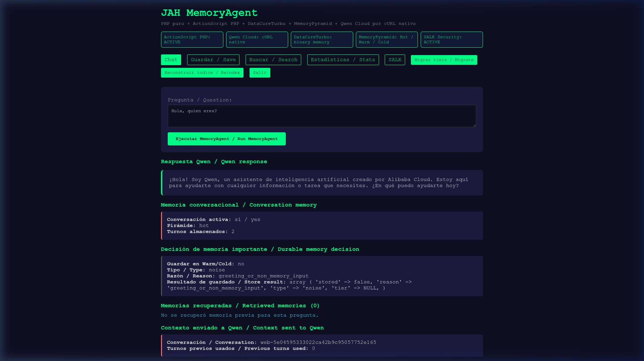
Task: Click the 'Resultado de guardado / Store result' line
Action: (289, 285)
